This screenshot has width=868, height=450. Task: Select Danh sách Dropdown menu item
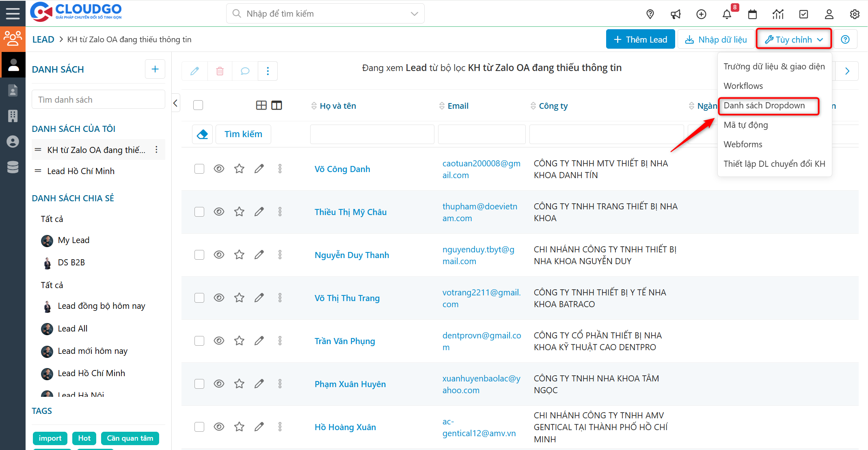coord(764,106)
